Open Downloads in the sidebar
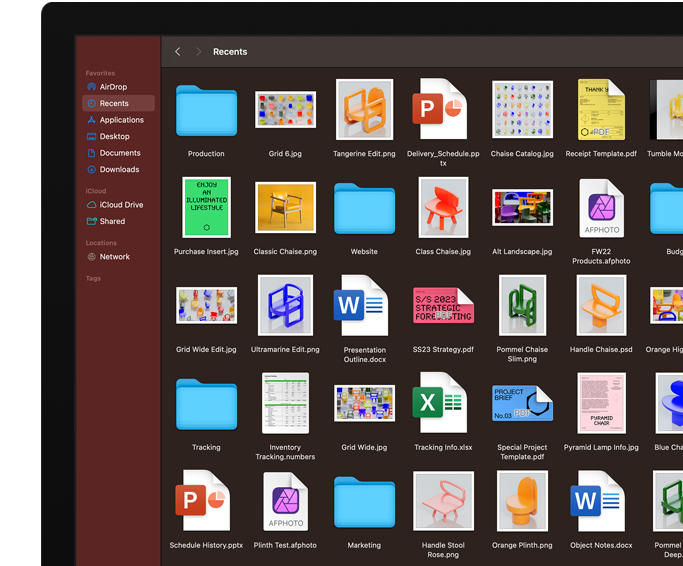The height and width of the screenshot is (566, 683). (x=118, y=169)
